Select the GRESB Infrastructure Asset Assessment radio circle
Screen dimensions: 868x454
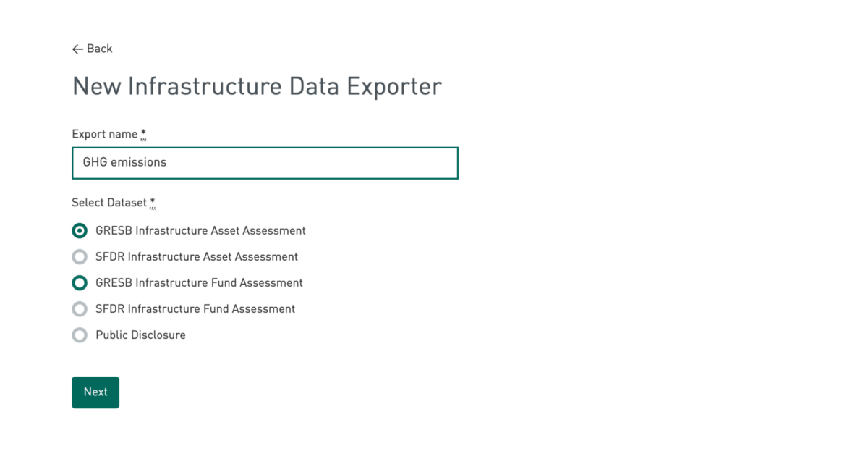tap(80, 231)
